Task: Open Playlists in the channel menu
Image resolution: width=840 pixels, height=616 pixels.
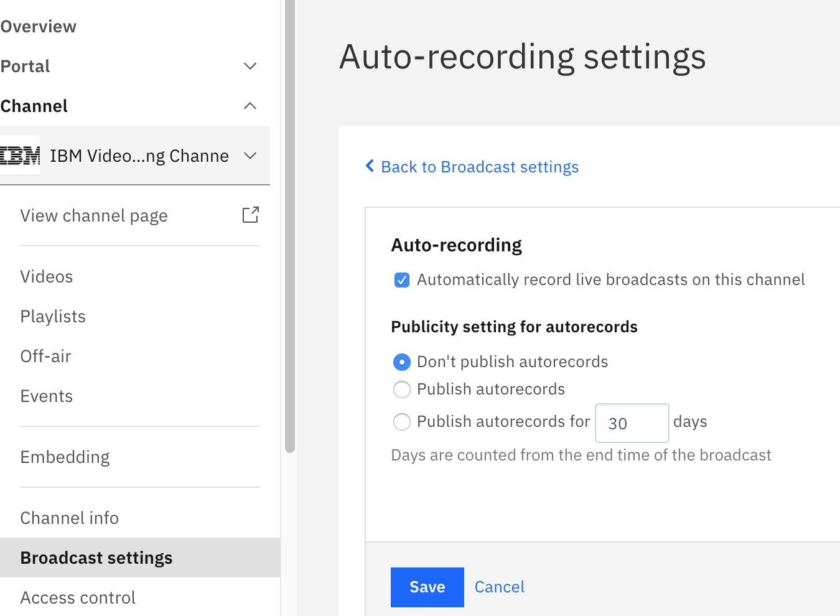Action: pyautogui.click(x=53, y=316)
